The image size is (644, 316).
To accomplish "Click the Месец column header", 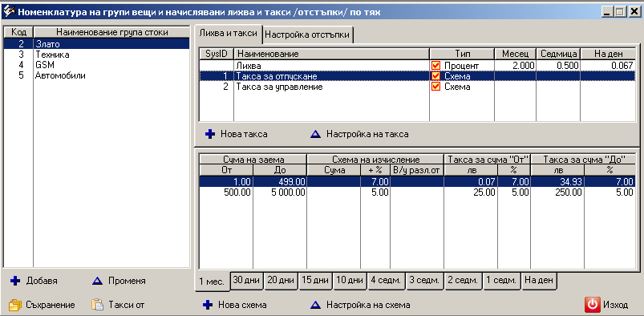I will click(x=516, y=54).
